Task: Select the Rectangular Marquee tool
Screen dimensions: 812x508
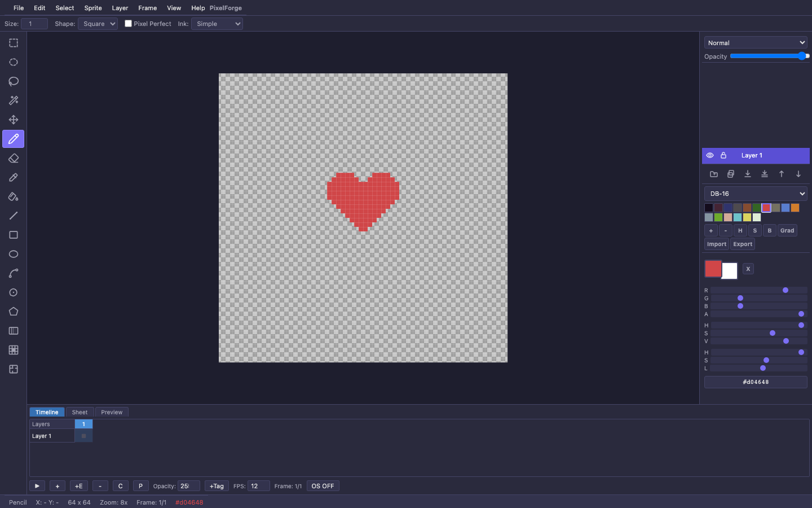Action: coord(14,43)
